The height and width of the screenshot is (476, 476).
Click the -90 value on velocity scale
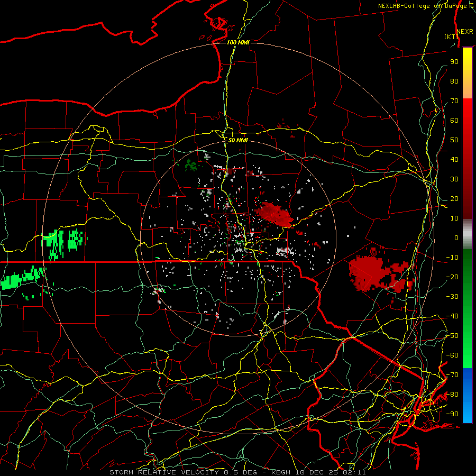click(452, 414)
